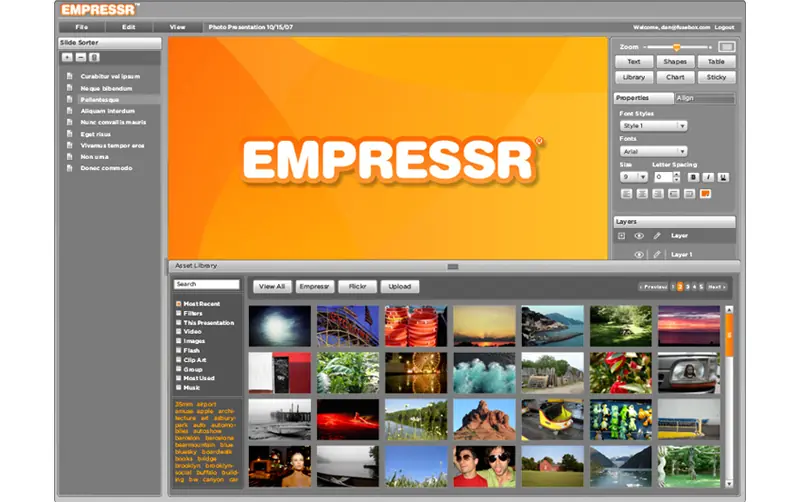
Task: Check the Most Recent filter
Action: pos(179,304)
